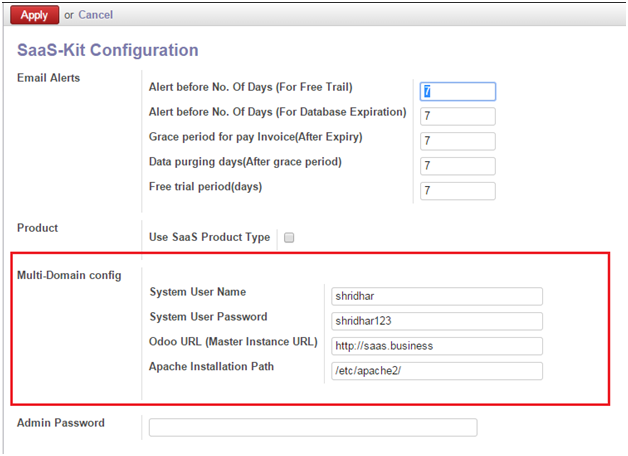Click the Free trial period days field

pos(458,191)
